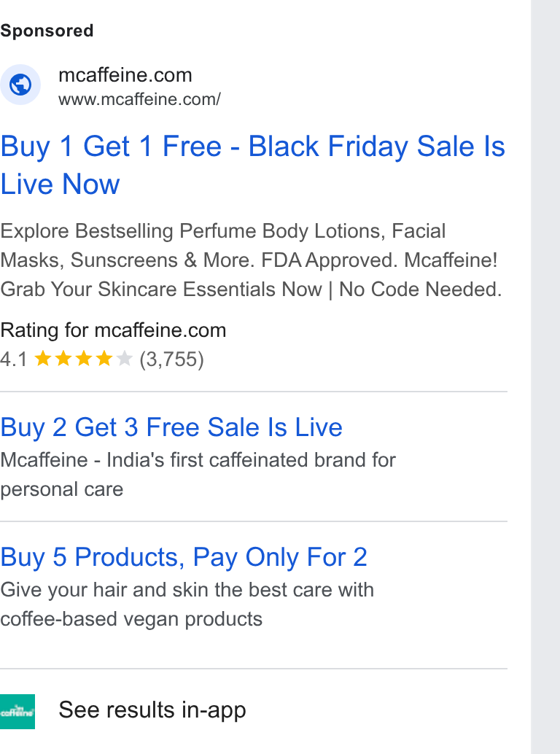Screen dimensions: 560x754
Task: Open the Buy 1 Get 1 Free headline
Action: coord(253,165)
